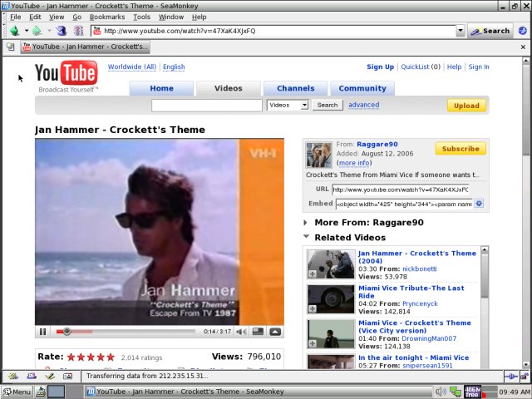Open the Go menu

point(77,17)
